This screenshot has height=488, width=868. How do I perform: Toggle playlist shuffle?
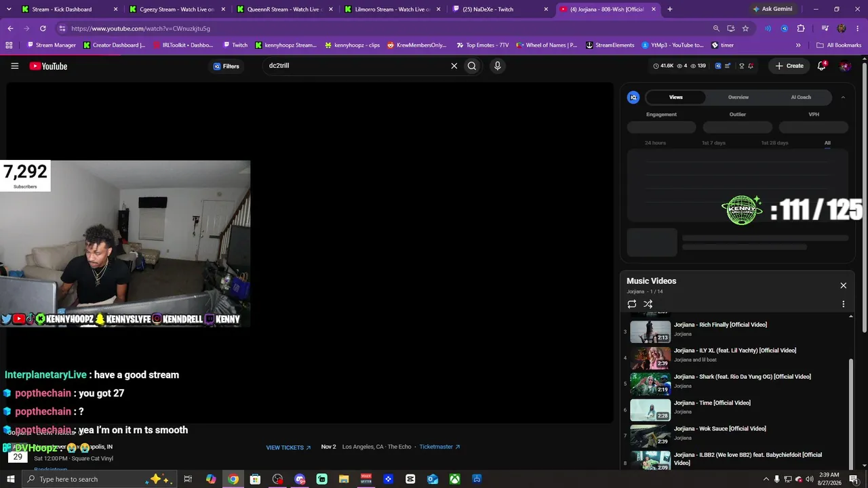pos(648,304)
